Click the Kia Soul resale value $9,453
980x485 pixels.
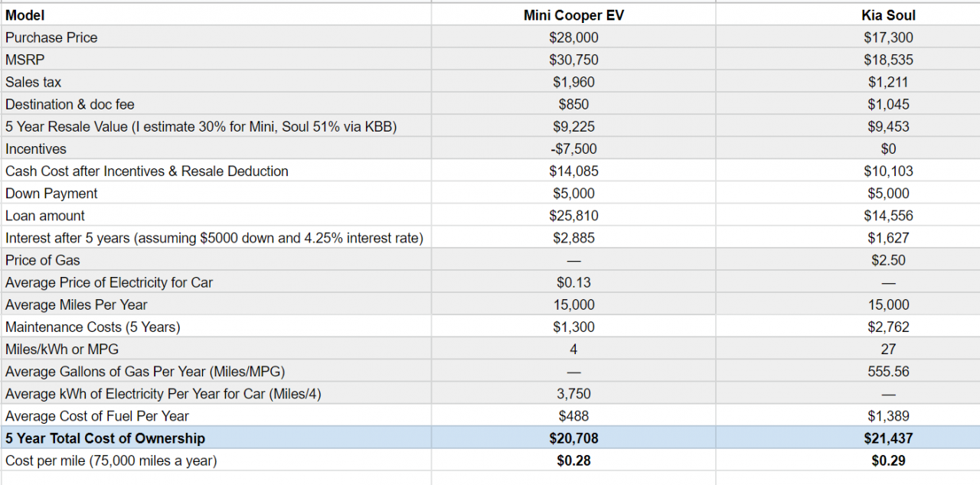pyautogui.click(x=888, y=126)
